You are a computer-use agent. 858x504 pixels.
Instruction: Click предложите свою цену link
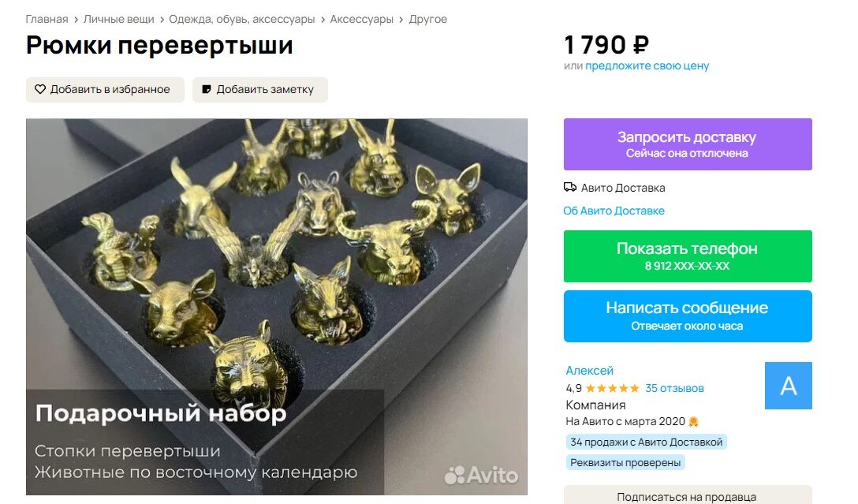tap(647, 65)
